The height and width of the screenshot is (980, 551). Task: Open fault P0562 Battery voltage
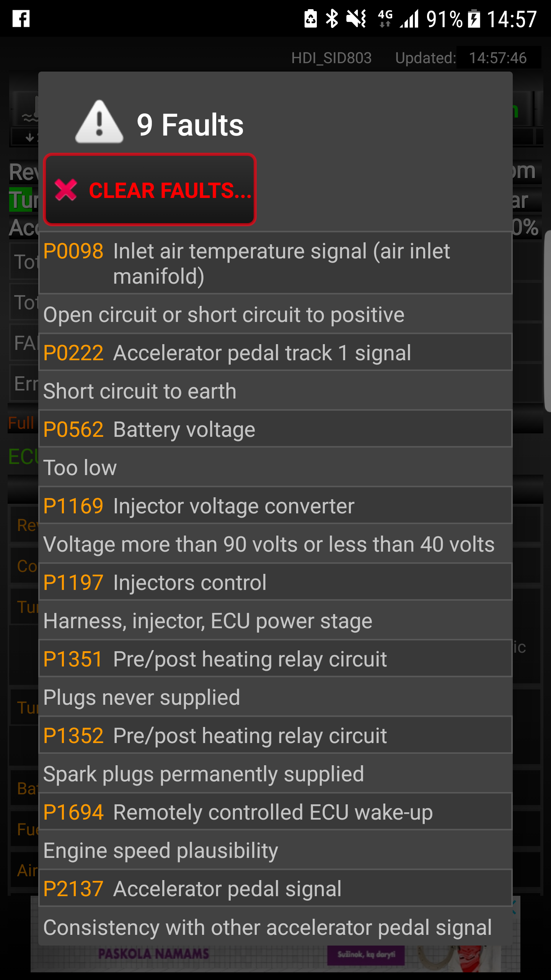pos(275,429)
